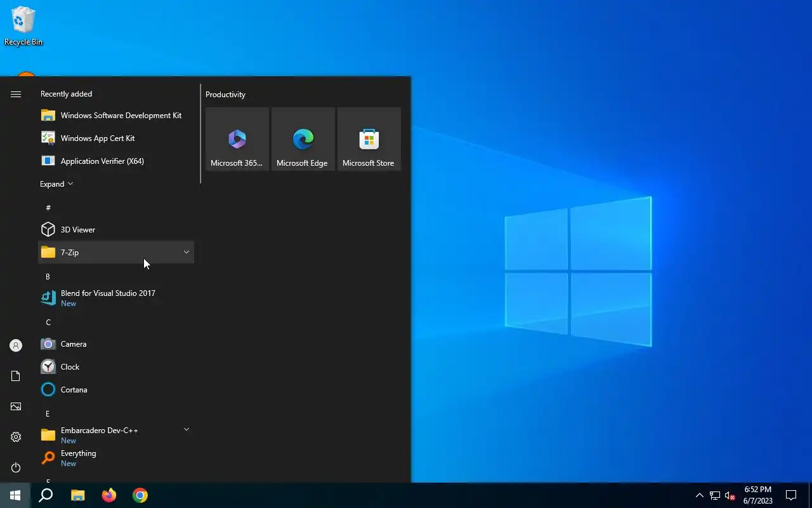Launch Windows App Cert Kit
Screen dimensions: 812x508
[116, 138]
